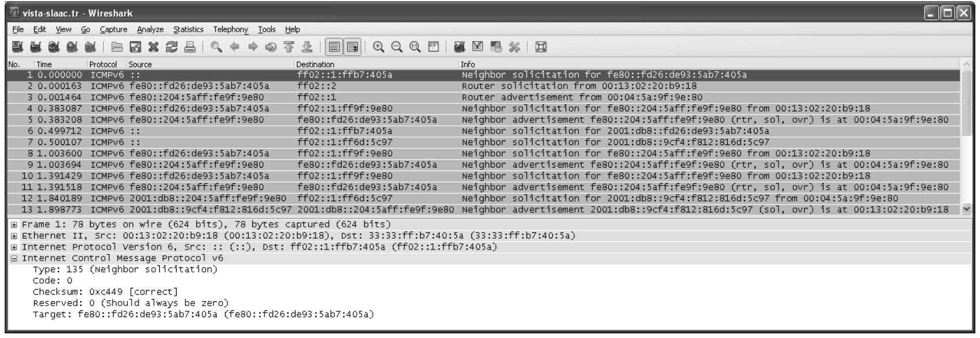
Task: Open the Go menu
Action: pyautogui.click(x=85, y=29)
